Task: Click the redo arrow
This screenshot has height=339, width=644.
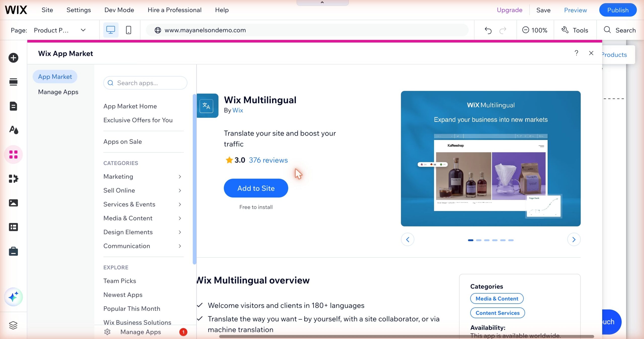Action: 503,30
